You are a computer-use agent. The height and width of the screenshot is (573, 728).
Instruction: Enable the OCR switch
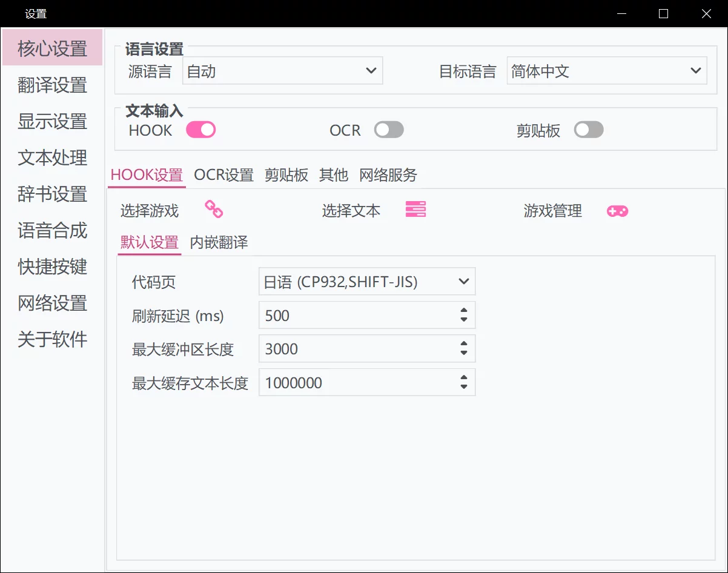[388, 130]
